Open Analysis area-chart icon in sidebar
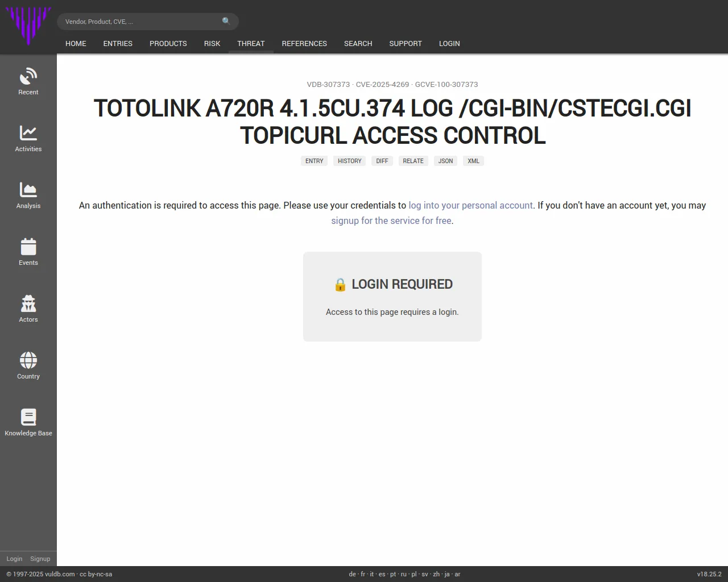Screen dimensions: 728x582 click(28, 190)
